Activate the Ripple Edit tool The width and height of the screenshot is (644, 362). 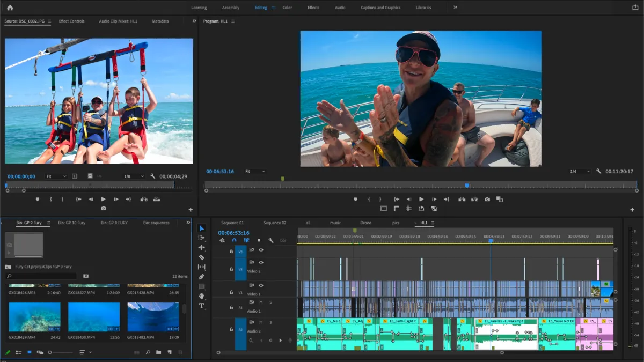pos(202,248)
